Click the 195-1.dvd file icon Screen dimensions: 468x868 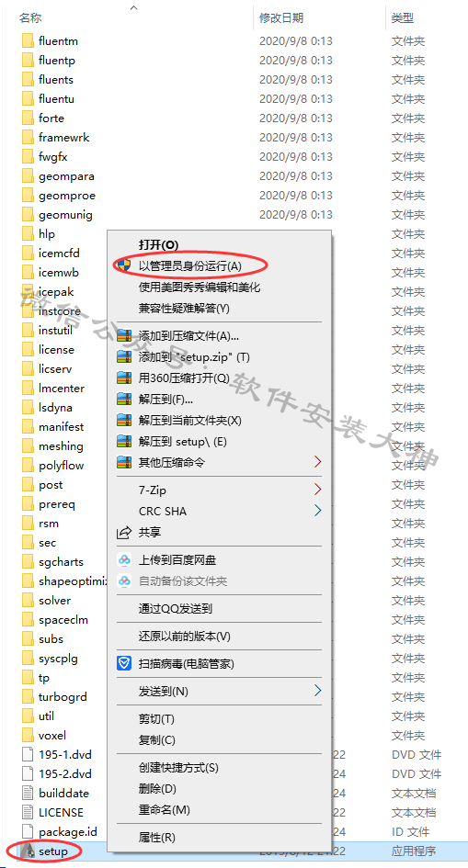pos(28,754)
